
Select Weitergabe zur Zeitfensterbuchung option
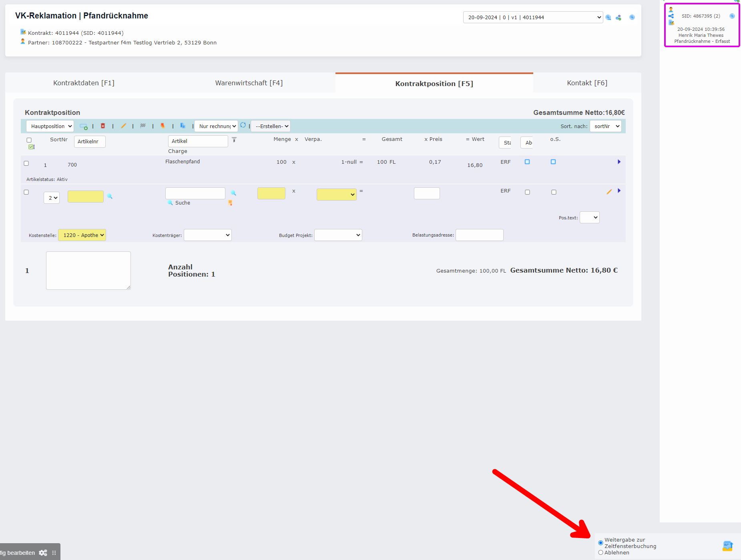click(600, 543)
